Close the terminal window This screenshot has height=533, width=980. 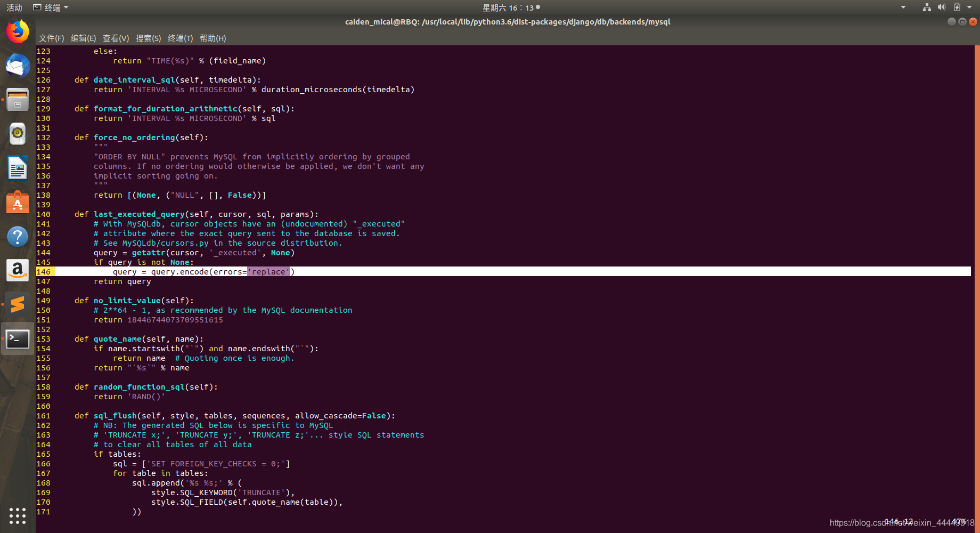point(973,22)
